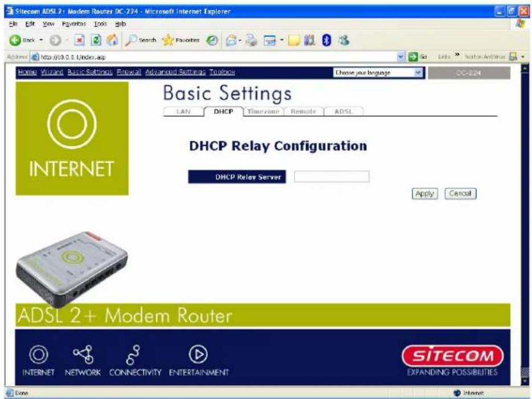This screenshot has height=399, width=532.
Task: Open the address bar dropdown arrow
Action: [401, 56]
